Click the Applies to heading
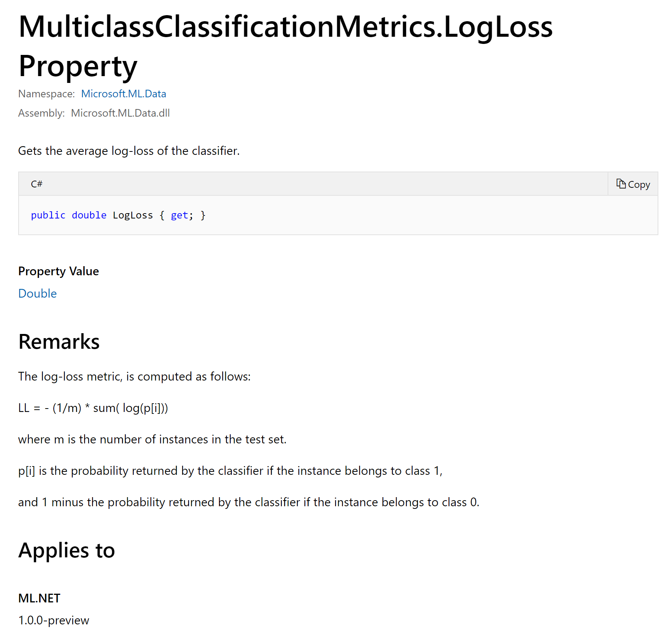The width and height of the screenshot is (672, 638). (x=67, y=550)
